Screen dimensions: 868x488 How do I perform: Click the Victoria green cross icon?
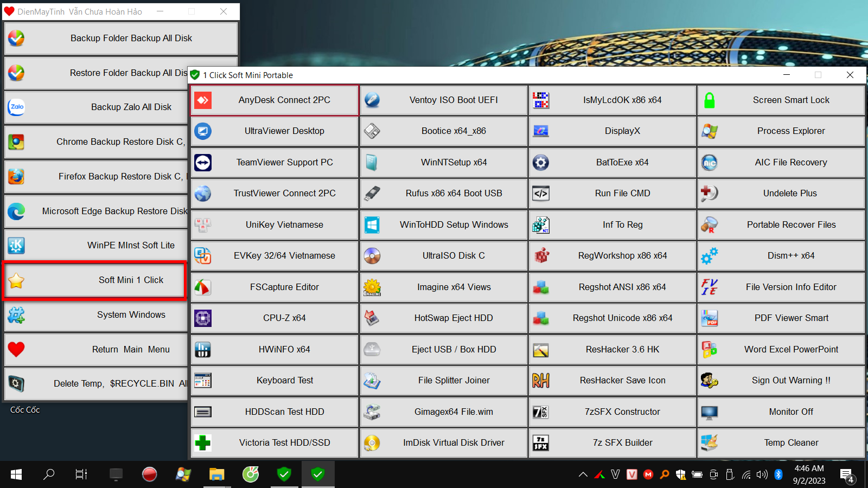pos(203,443)
